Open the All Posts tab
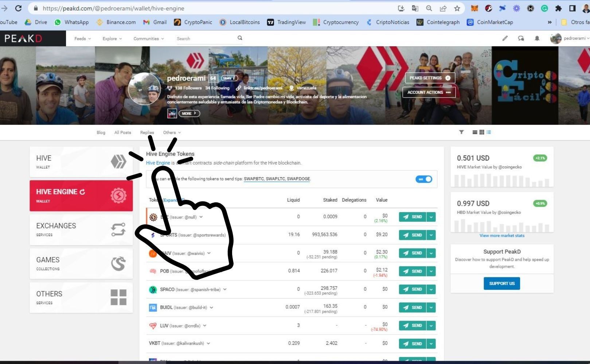The height and width of the screenshot is (364, 590). coord(122,132)
